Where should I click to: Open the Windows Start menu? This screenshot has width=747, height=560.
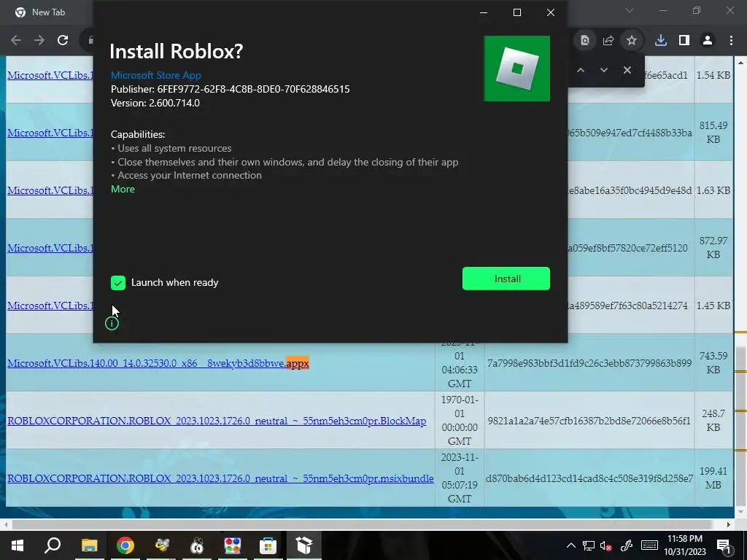[18, 545]
